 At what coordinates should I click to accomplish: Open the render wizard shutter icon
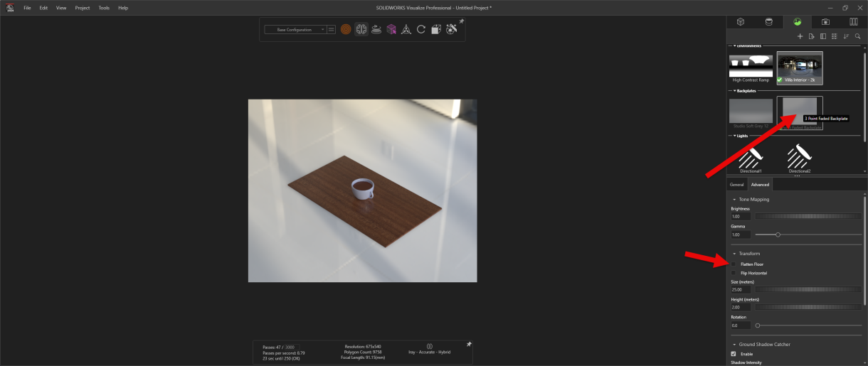(x=451, y=30)
